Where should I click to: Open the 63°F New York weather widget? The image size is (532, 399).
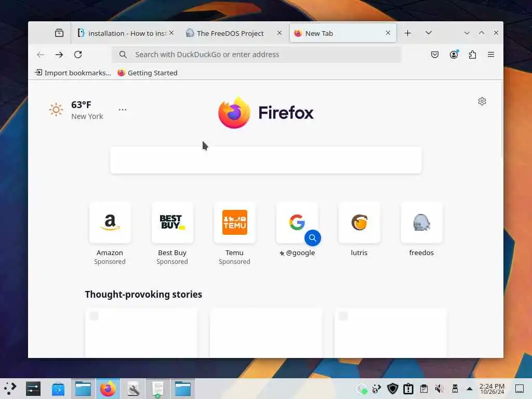tap(76, 110)
